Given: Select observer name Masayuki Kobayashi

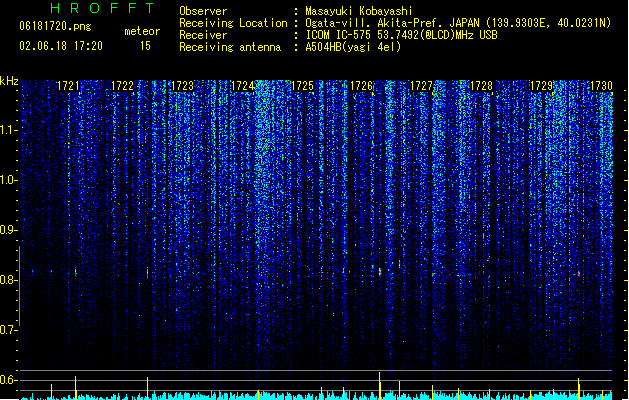Looking at the screenshot, I should pos(359,11).
